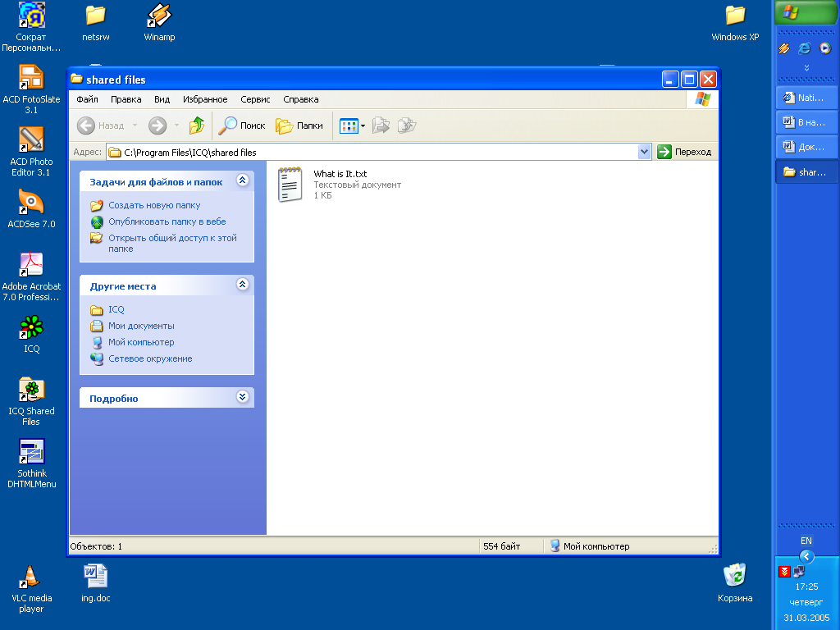Expand the Quick Launch overflow chevron
The width and height of the screenshot is (840, 630).
[807, 68]
